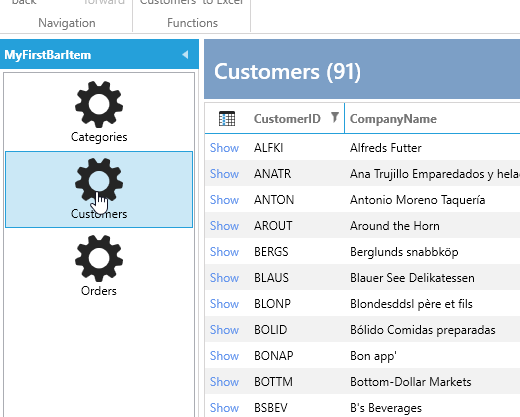The image size is (520, 417).
Task: Select the Berglunds snabbköp cell
Action: [404, 252]
